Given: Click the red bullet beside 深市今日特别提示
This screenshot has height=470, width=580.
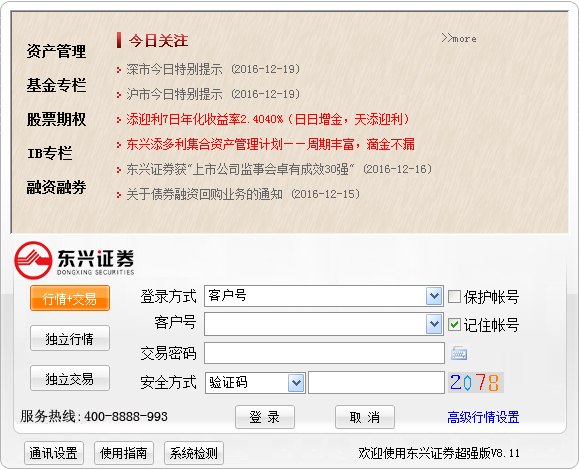Looking at the screenshot, I should pos(119,70).
